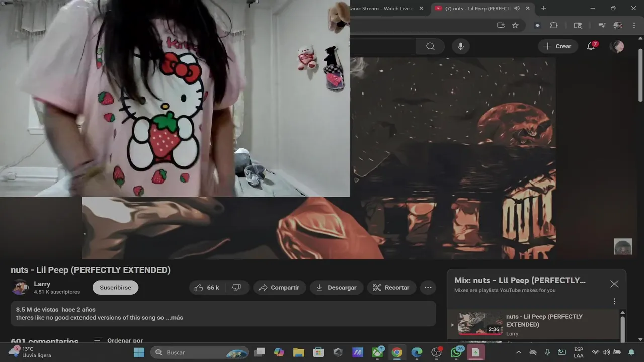Close the Stream - Watch Live tab
The image size is (644, 362).
pos(421,8)
